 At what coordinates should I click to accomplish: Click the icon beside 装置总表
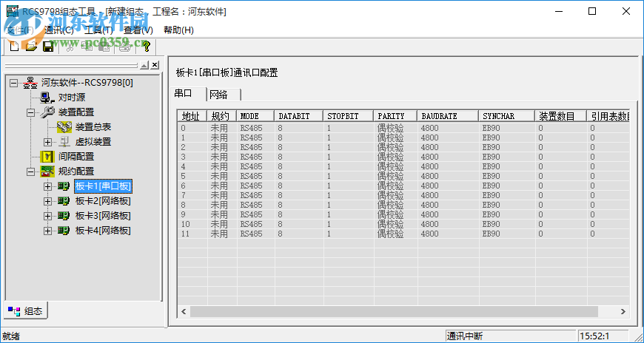click(64, 127)
